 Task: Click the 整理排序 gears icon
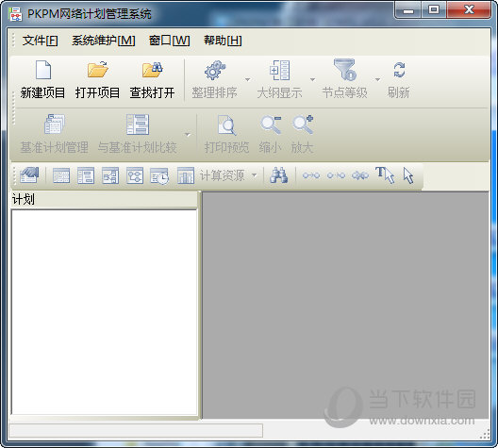click(215, 70)
